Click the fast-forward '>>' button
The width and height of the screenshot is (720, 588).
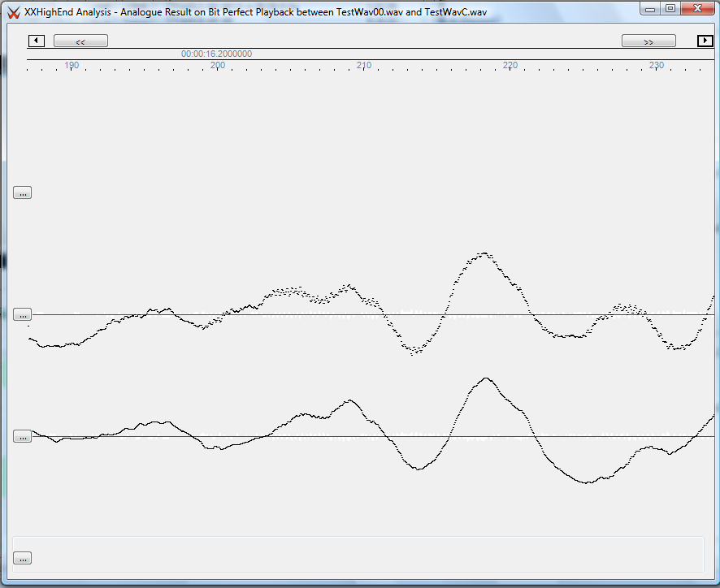click(x=648, y=41)
